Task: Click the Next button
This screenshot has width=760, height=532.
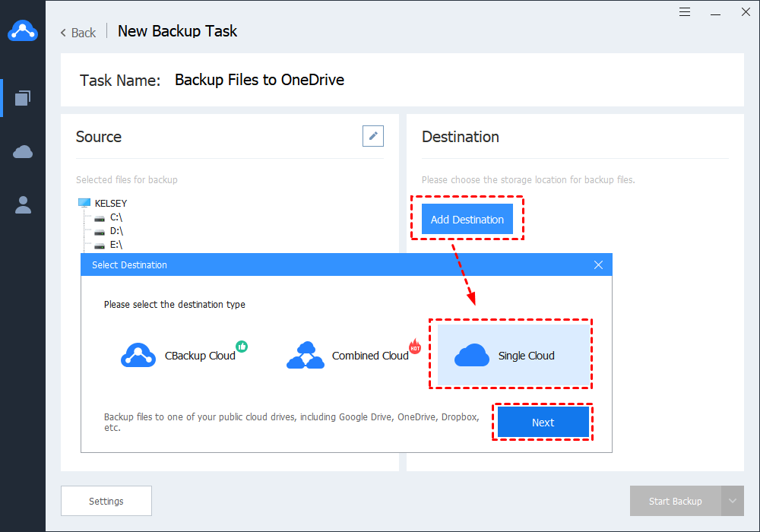Action: [x=543, y=423]
